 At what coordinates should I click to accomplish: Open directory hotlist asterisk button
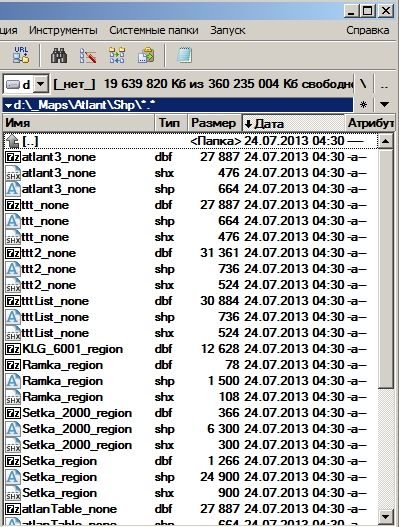(363, 105)
